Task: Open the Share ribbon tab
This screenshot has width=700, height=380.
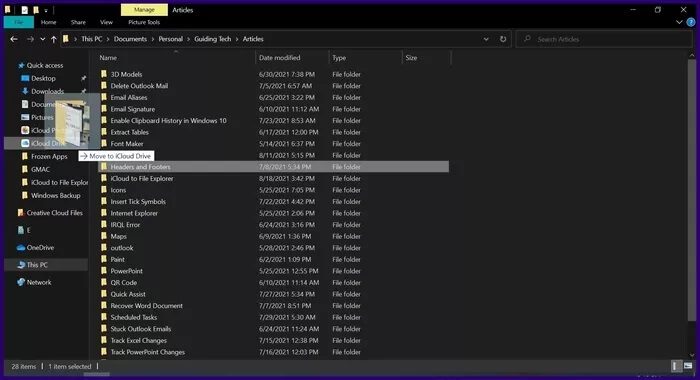Action: [x=78, y=22]
